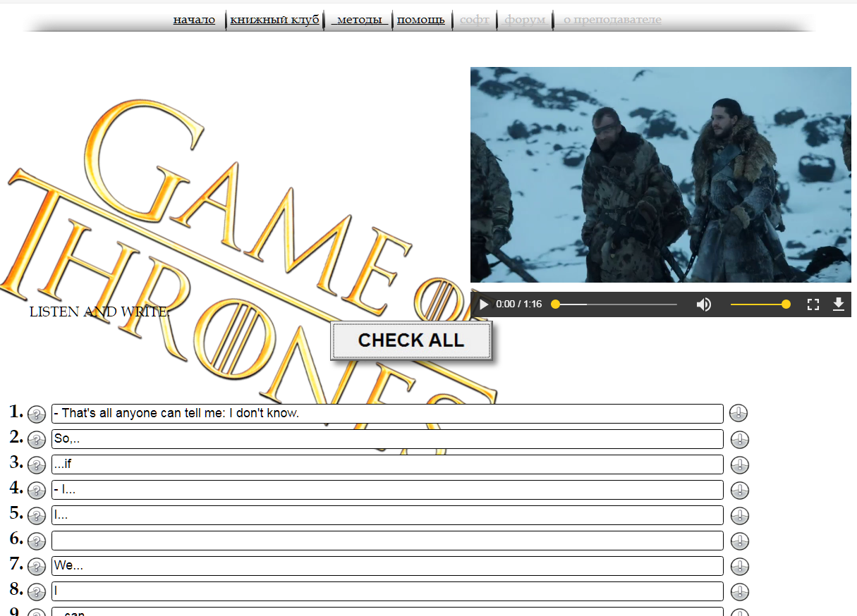This screenshot has height=616, width=857.
Task: Switch video to fullscreen mode
Action: (813, 304)
